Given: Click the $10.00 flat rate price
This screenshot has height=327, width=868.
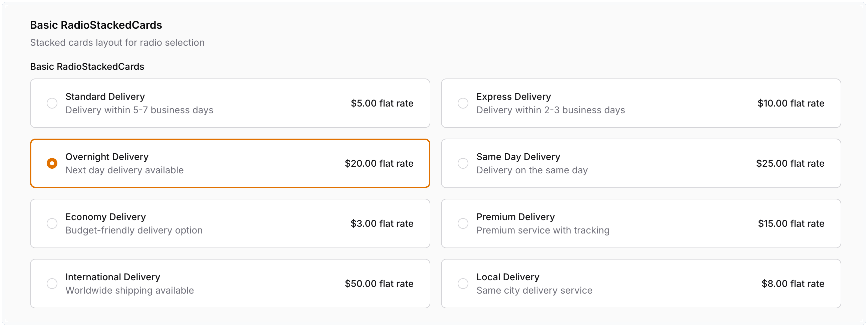Looking at the screenshot, I should click(791, 103).
